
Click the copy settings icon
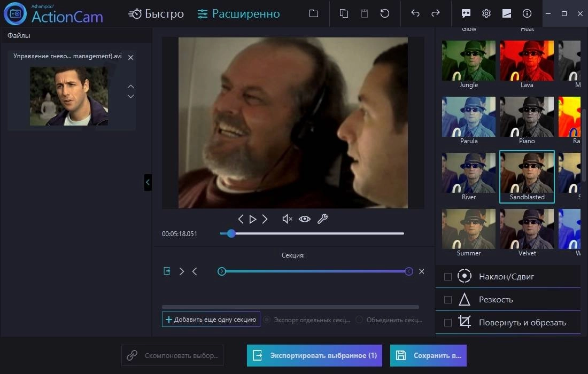tap(344, 13)
